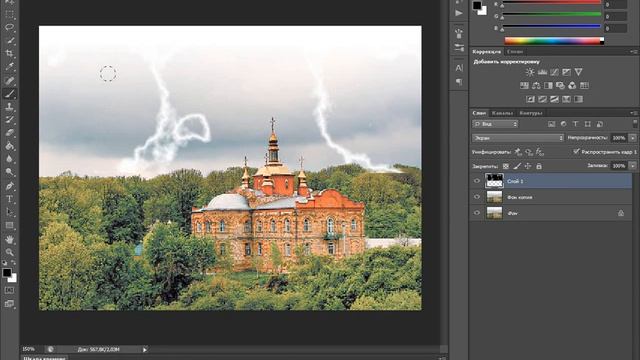The height and width of the screenshot is (360, 640).
Task: Open the layer filter Вид dropdown
Action: point(495,124)
